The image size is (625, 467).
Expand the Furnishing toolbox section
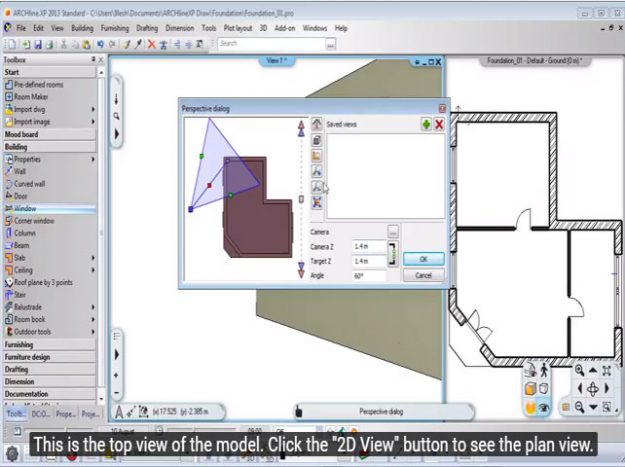click(x=25, y=344)
